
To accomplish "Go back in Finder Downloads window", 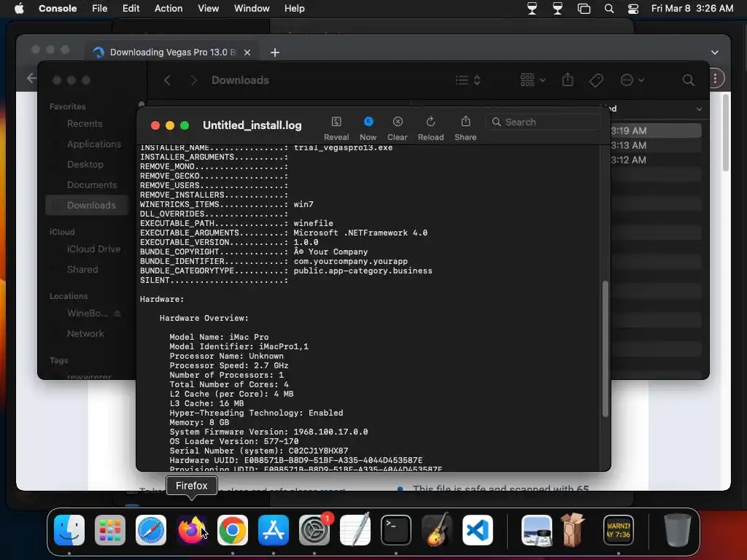I will pos(167,80).
